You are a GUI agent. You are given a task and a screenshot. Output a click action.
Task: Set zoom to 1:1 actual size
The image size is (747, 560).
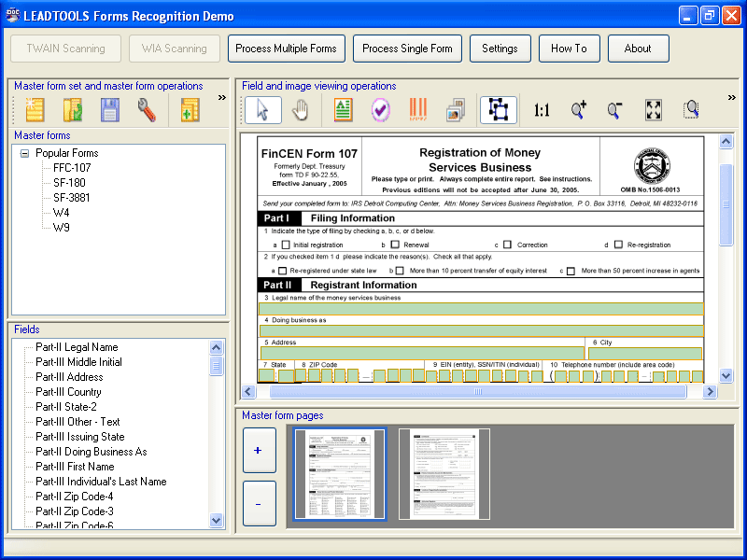[542, 110]
